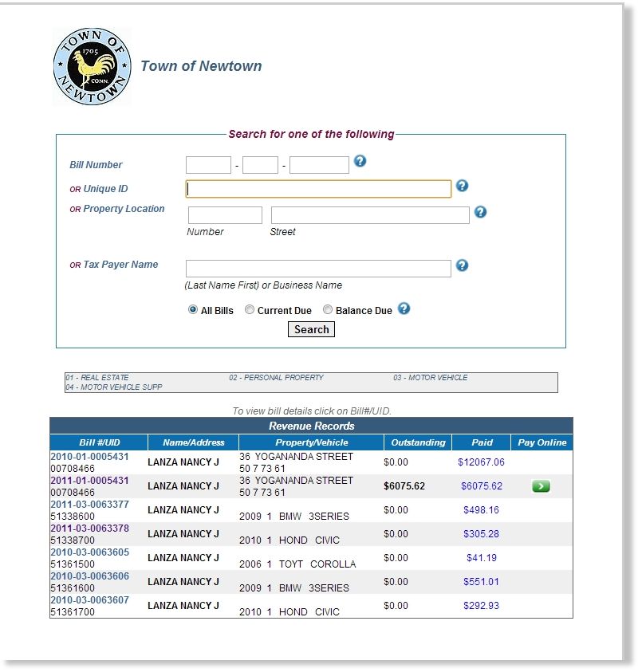Click the Name/Address column header
This screenshot has height=672, width=638.
193,442
